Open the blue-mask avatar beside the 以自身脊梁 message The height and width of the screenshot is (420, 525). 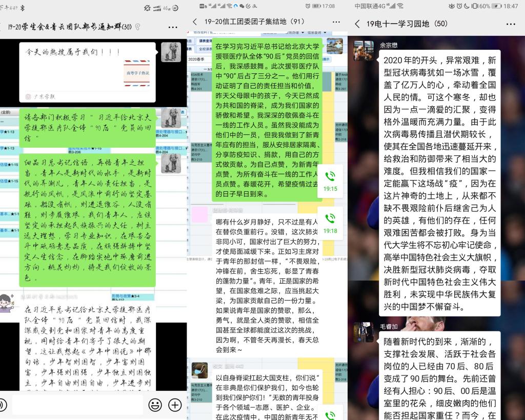point(199,370)
